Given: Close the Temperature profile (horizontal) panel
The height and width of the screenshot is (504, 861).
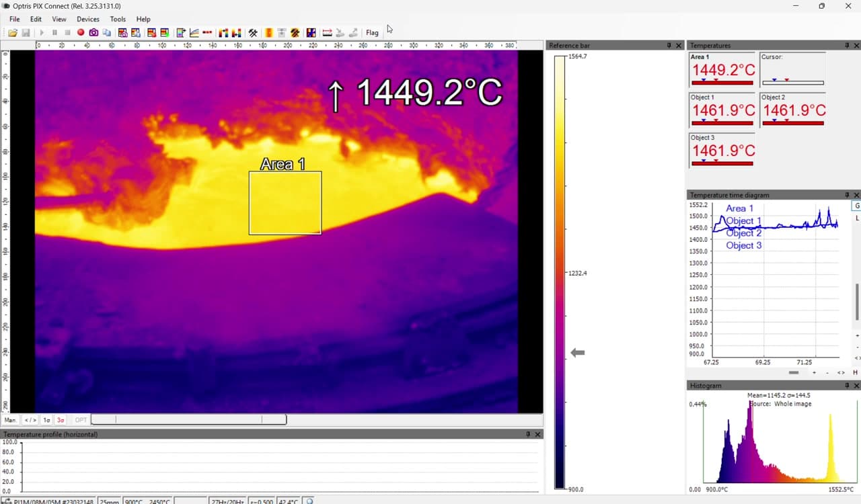Looking at the screenshot, I should pyautogui.click(x=537, y=435).
